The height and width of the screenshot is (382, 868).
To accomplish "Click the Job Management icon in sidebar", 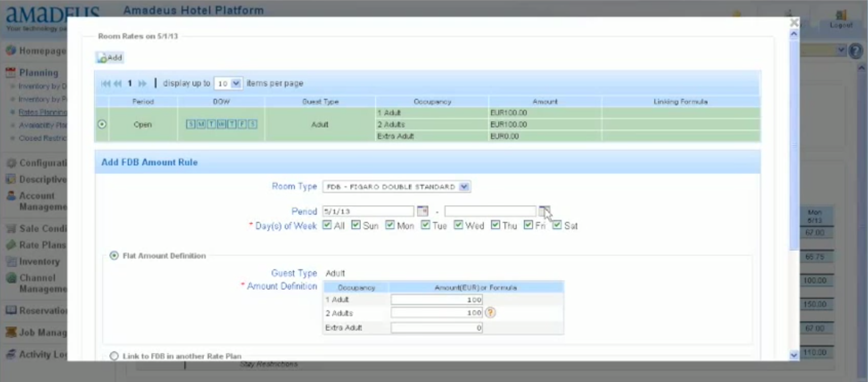I will (11, 332).
